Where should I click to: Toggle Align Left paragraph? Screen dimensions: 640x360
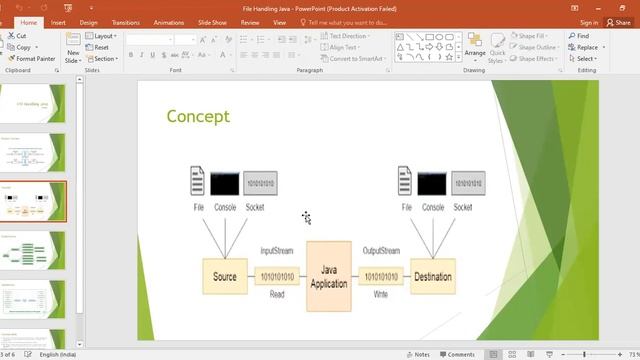(244, 55)
